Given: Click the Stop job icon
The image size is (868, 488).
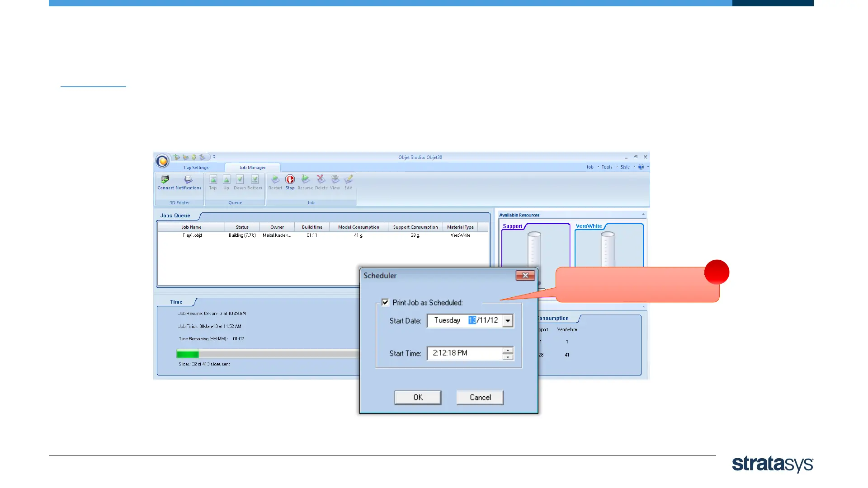Looking at the screenshot, I should click(x=290, y=180).
